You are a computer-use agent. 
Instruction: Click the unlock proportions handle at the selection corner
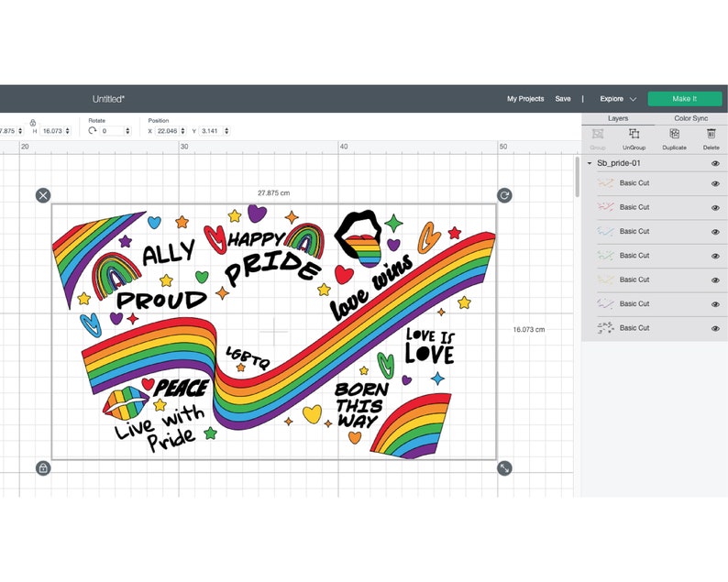coord(43,467)
